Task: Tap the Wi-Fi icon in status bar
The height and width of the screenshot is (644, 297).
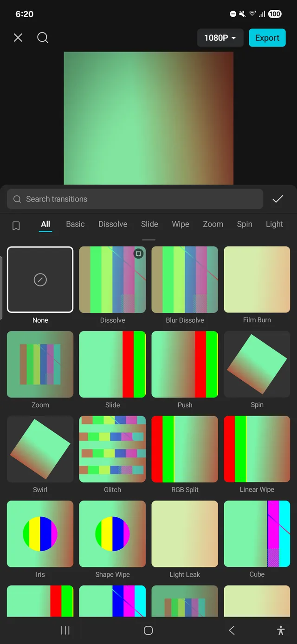Action: pyautogui.click(x=252, y=14)
